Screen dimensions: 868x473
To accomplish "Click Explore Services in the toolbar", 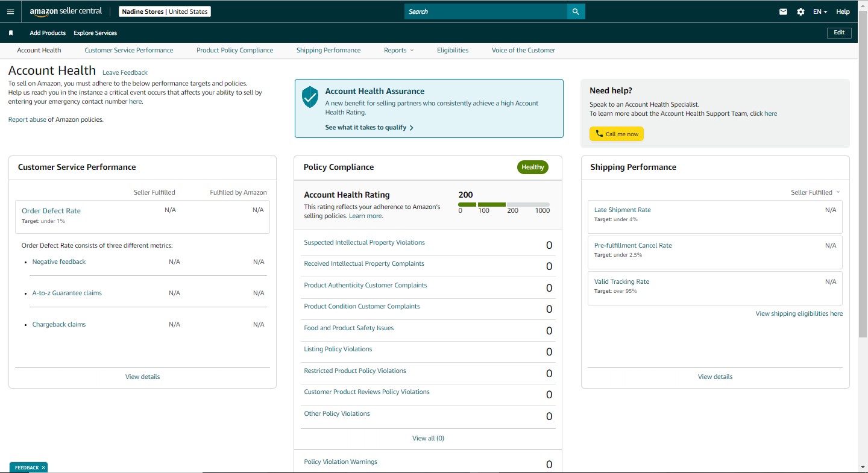I will tap(95, 33).
